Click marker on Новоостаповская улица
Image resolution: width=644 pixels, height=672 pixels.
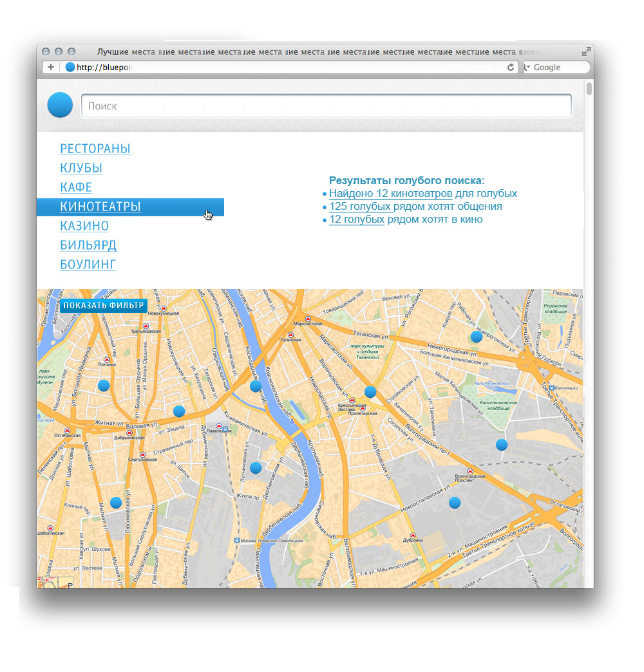[455, 502]
